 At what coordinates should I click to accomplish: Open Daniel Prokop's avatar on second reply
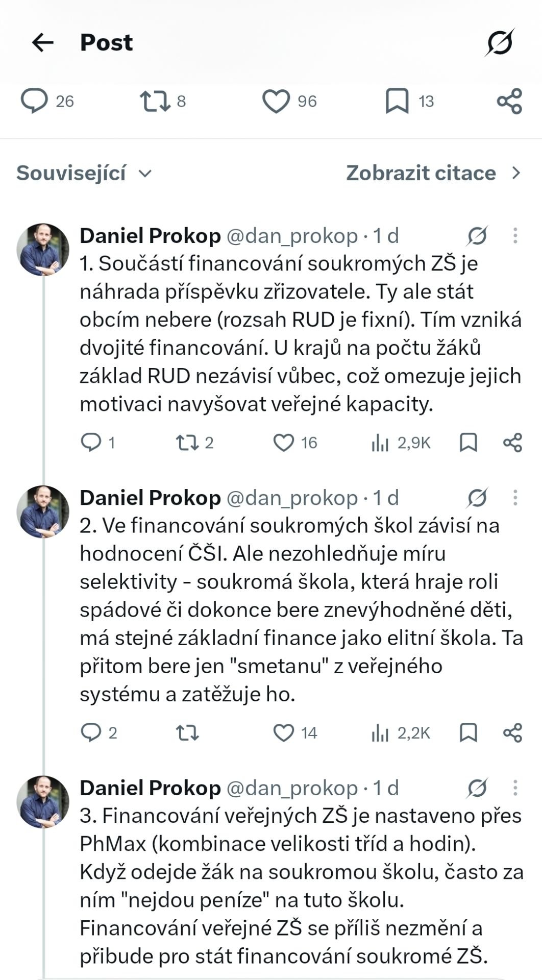click(43, 511)
